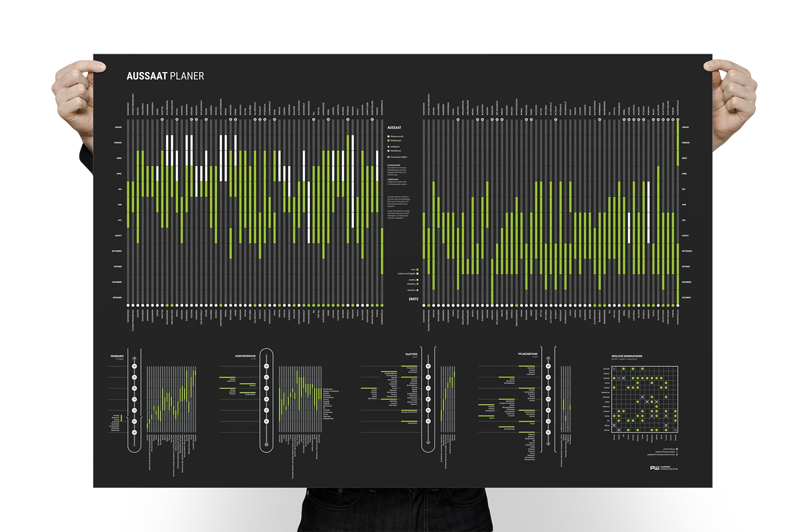Screen dimensions: 803x532
Task: Click the Tomaten row X mark in the combinations matrix
Action: coord(624,378)
